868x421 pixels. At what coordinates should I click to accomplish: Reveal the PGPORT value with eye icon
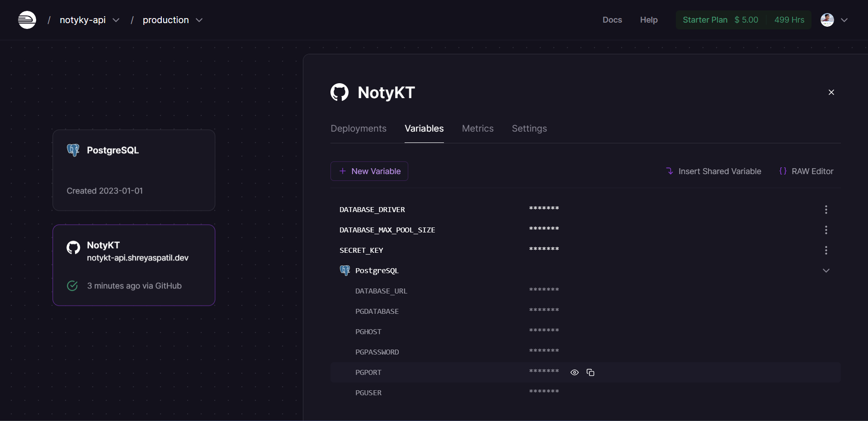click(x=575, y=373)
